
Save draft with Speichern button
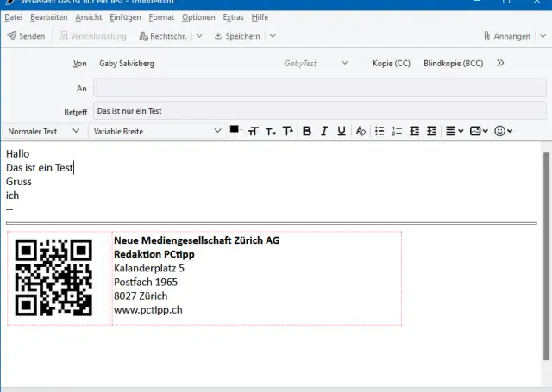pyautogui.click(x=238, y=36)
